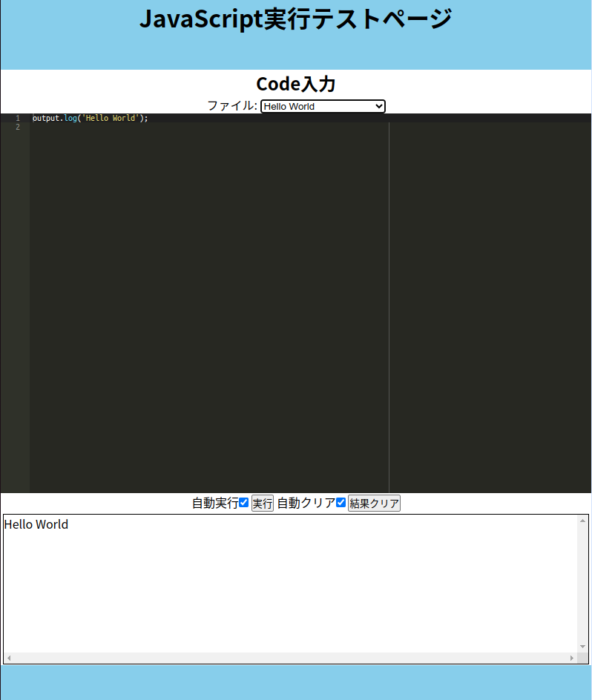Screen dimensions: 592x700
Task: Click output horizontal scrollbar right arrow
Action: [x=572, y=658]
